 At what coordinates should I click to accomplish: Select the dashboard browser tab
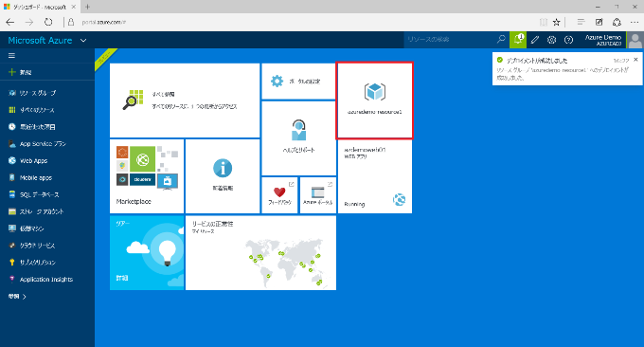(40, 7)
